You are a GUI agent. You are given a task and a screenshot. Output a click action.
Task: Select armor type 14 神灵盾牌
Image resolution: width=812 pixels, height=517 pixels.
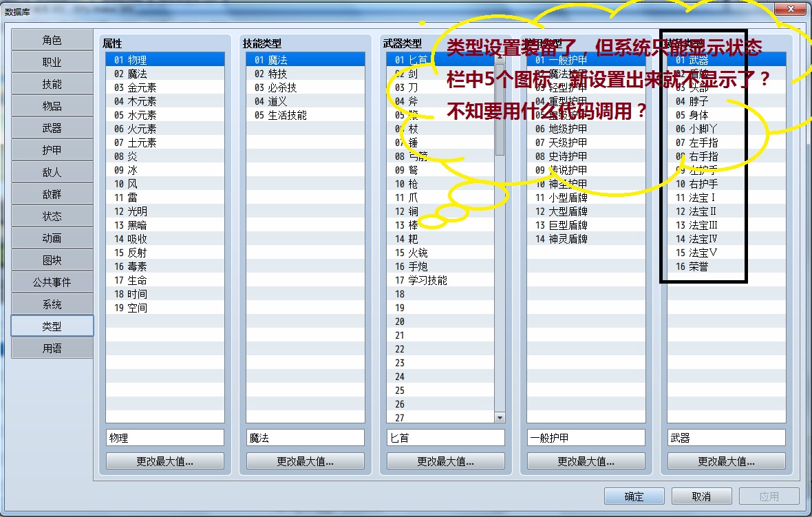(x=586, y=239)
